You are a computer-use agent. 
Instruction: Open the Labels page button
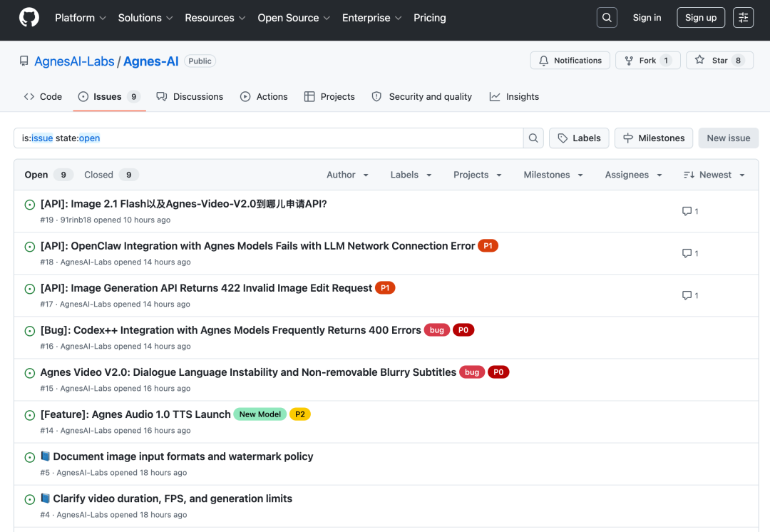tap(579, 138)
